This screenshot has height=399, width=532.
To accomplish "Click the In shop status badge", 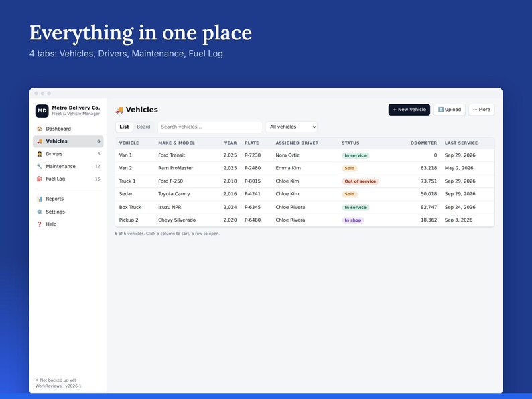I will pyautogui.click(x=353, y=220).
